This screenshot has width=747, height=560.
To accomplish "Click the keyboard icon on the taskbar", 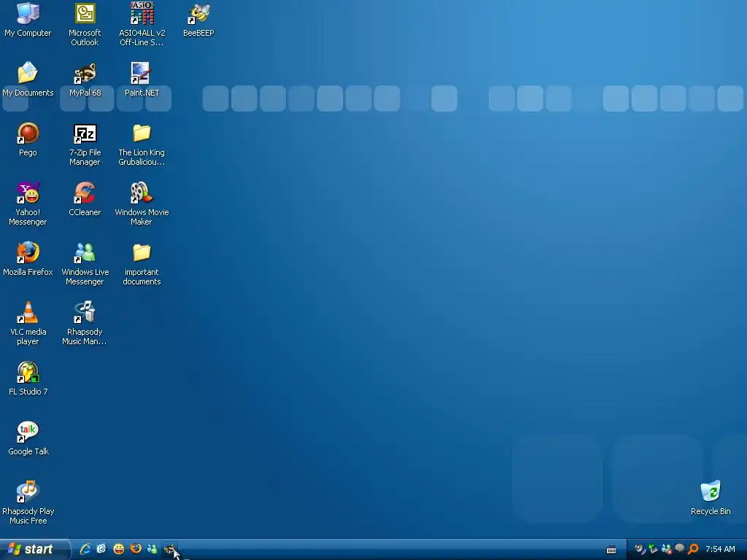I will [x=611, y=550].
